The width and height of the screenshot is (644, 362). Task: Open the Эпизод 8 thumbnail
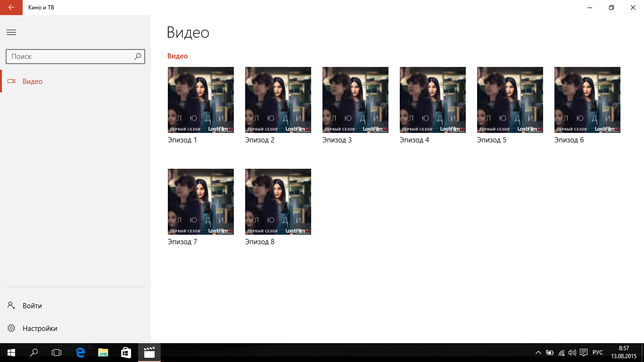pyautogui.click(x=278, y=202)
